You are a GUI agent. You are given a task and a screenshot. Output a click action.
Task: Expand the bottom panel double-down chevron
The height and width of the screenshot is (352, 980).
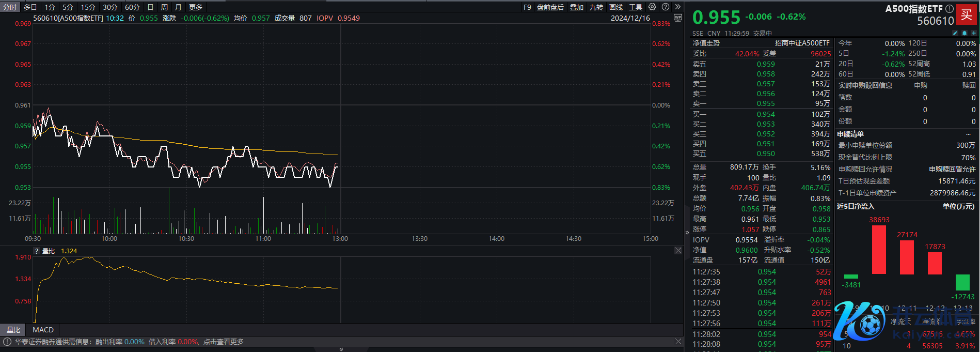pyautogui.click(x=341, y=349)
